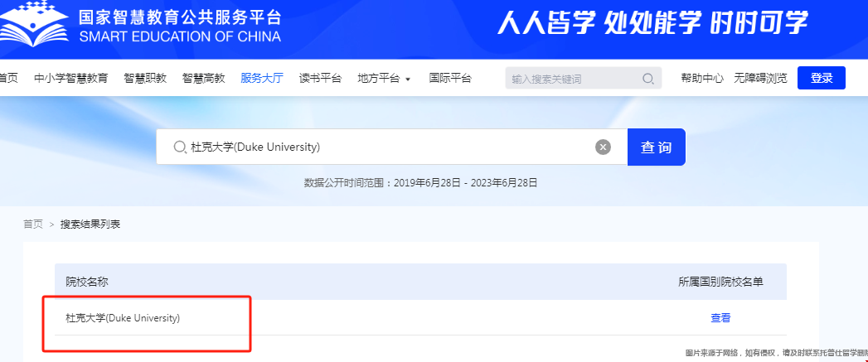868x362 pixels.
Task: Click the 查询 search button
Action: 656,147
